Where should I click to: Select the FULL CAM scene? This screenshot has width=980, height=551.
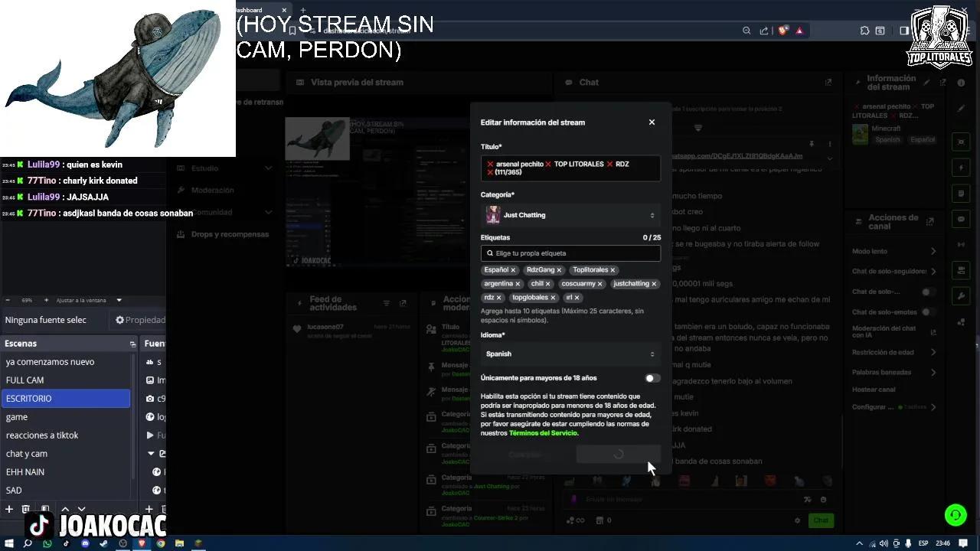66,380
